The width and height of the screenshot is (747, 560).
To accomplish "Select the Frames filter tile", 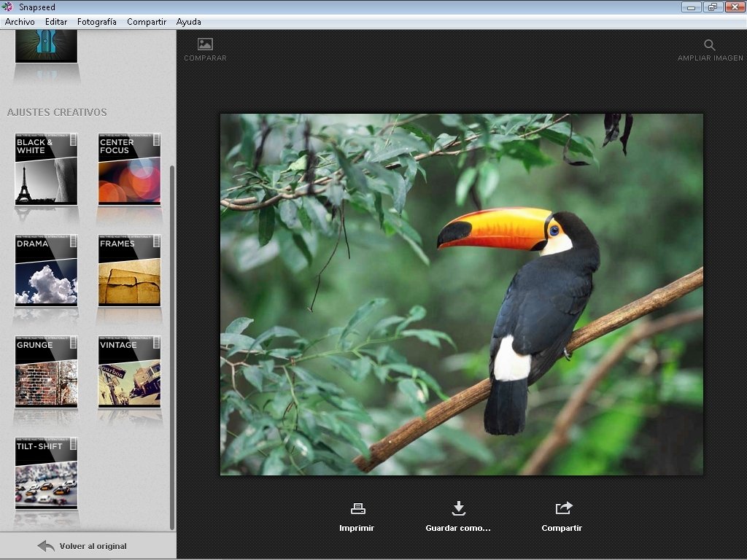I will 129,271.
